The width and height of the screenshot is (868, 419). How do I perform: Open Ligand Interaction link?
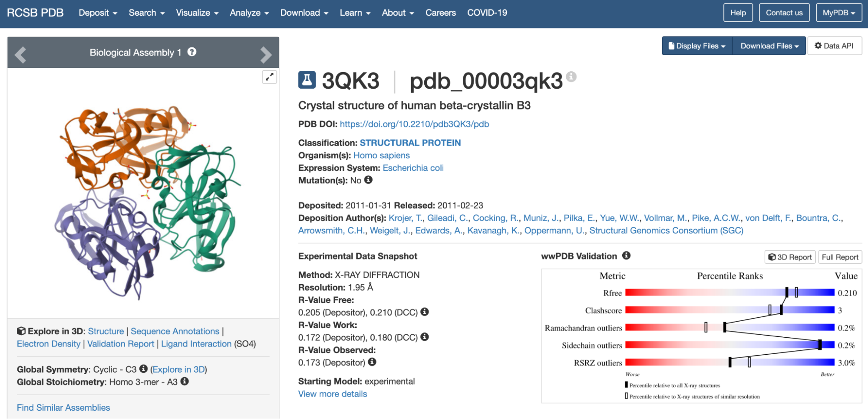[x=196, y=344]
